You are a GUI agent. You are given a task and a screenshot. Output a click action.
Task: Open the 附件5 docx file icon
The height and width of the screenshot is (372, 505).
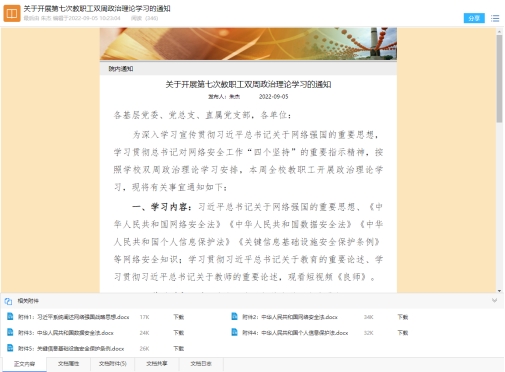10,348
